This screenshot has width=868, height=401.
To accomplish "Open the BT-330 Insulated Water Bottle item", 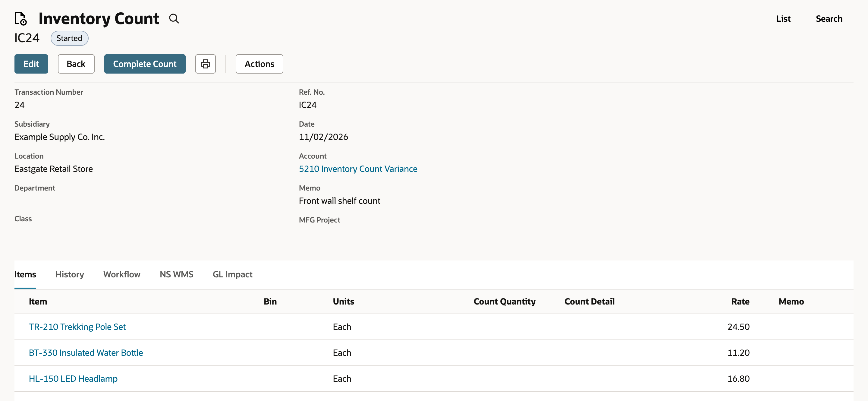I will (86, 352).
